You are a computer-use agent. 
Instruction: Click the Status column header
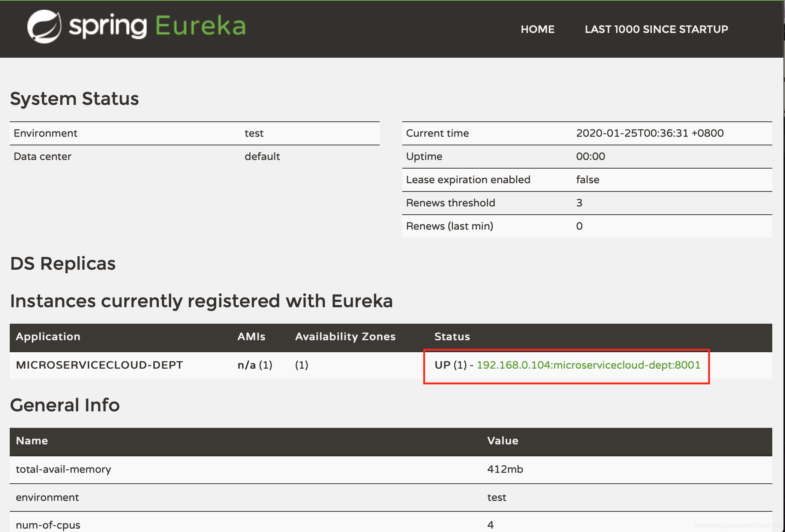click(x=452, y=337)
